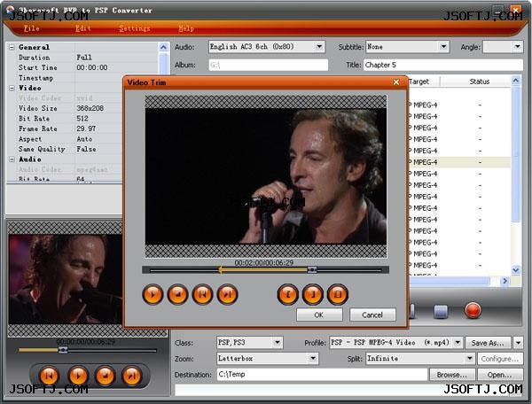The image size is (532, 404).
Task: Click Duration value Full
Action: click(x=84, y=58)
